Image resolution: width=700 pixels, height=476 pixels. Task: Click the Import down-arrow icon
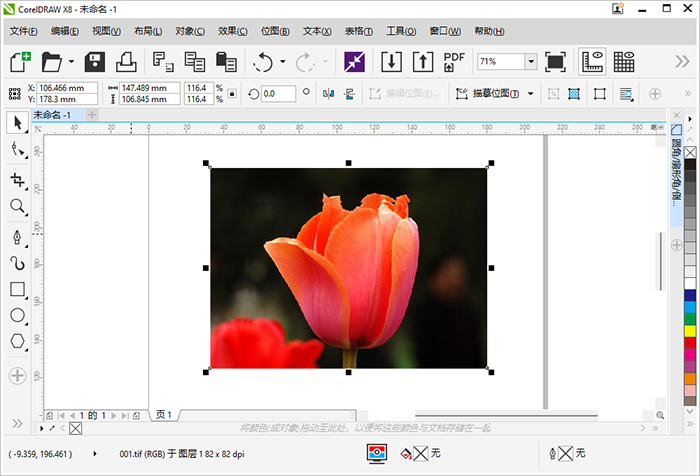click(392, 62)
